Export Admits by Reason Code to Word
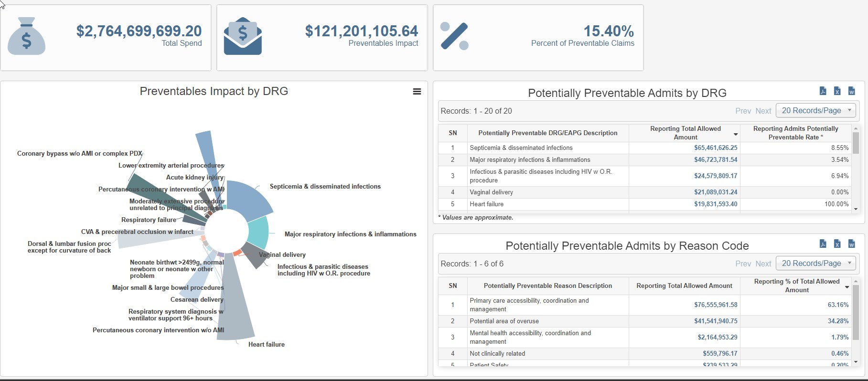This screenshot has height=381, width=868. pos(852,243)
